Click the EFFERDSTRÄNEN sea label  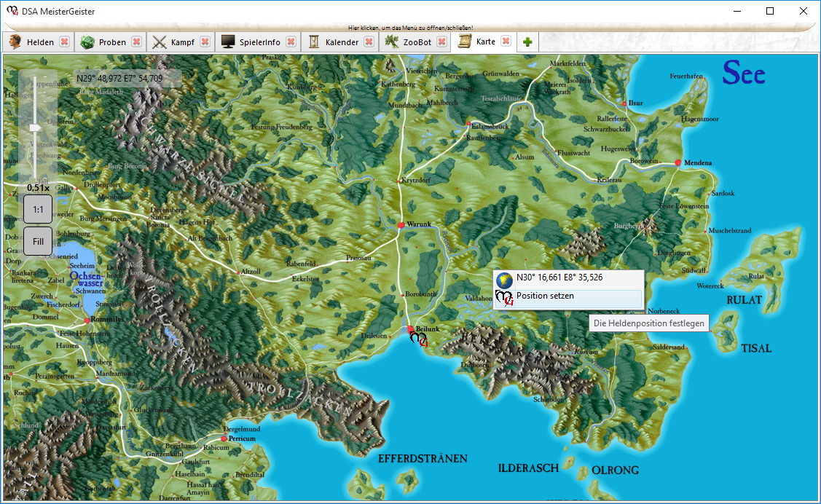click(423, 459)
